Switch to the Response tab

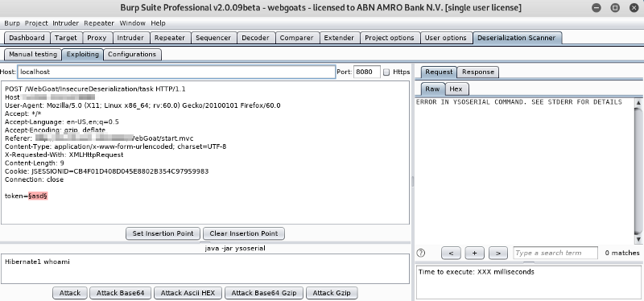tap(478, 72)
